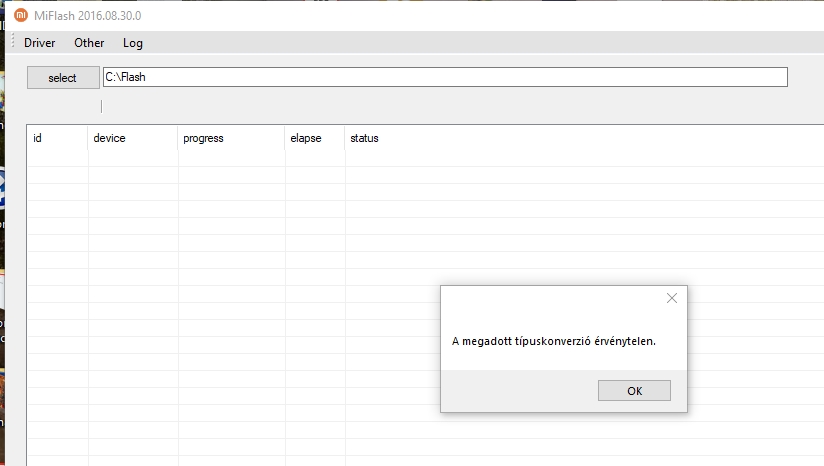Click the menu bar grip handle
824x466 pixels.
pyautogui.click(x=13, y=42)
